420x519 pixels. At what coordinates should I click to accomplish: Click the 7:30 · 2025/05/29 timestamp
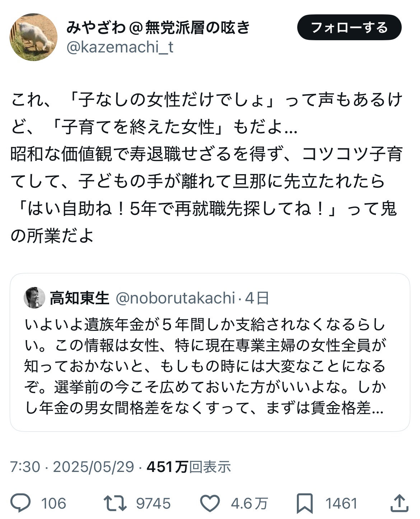click(x=72, y=467)
